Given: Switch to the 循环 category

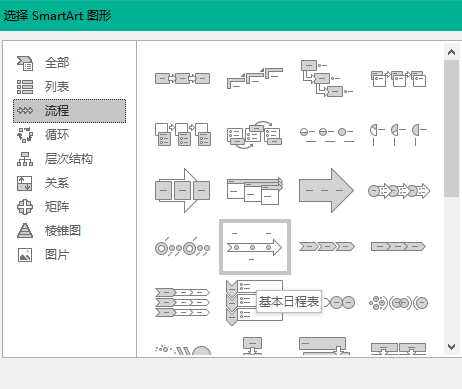Looking at the screenshot, I should 69,135.
